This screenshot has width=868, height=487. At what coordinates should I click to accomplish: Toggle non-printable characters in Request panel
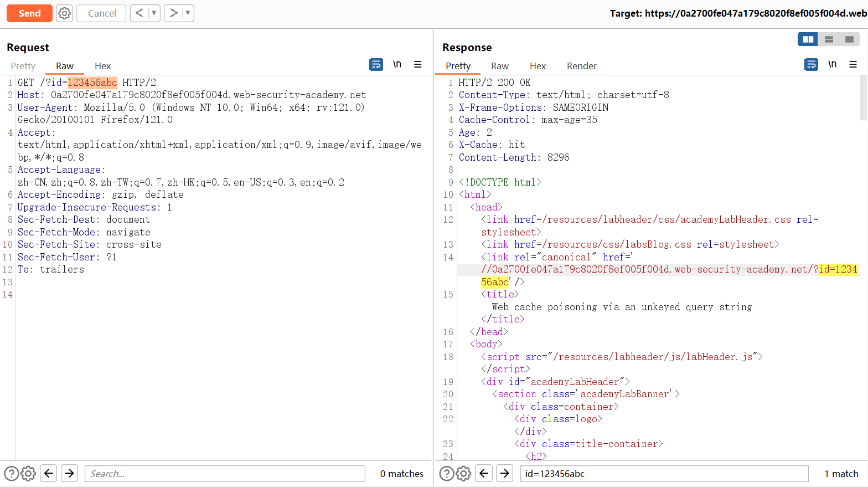[397, 64]
